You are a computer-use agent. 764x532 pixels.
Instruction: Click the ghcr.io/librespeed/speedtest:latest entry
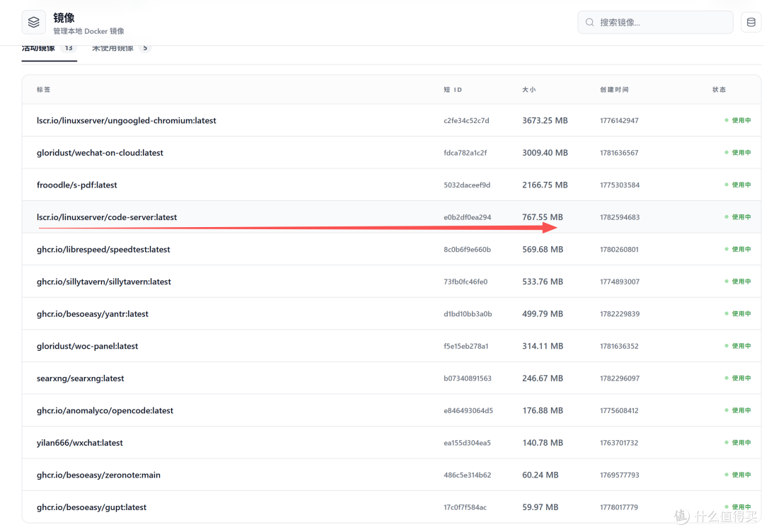(391, 249)
